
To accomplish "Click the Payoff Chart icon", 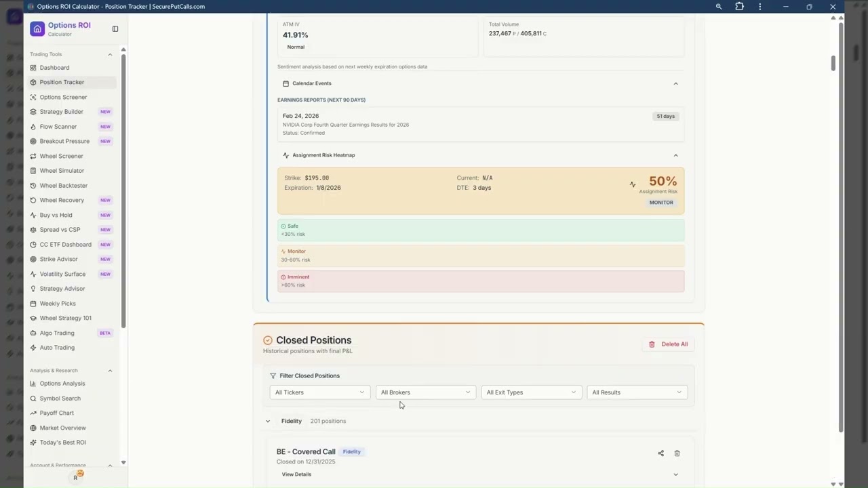I will tap(33, 413).
